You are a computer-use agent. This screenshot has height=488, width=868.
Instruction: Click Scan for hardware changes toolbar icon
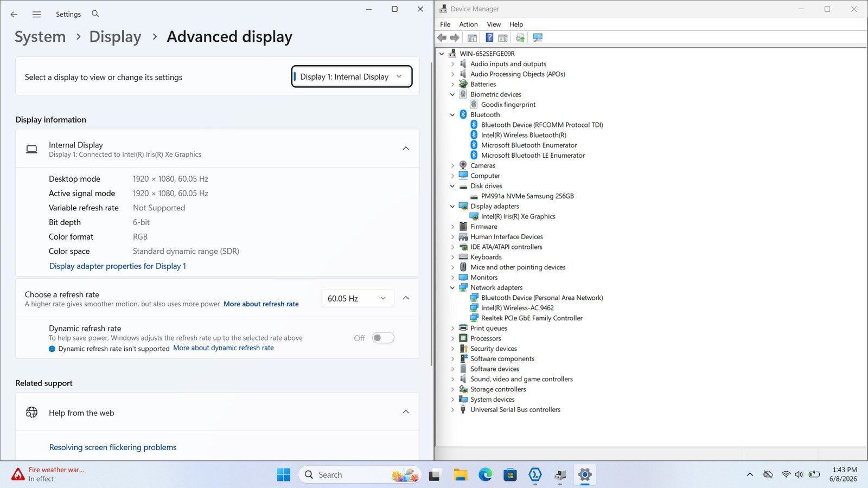(538, 38)
